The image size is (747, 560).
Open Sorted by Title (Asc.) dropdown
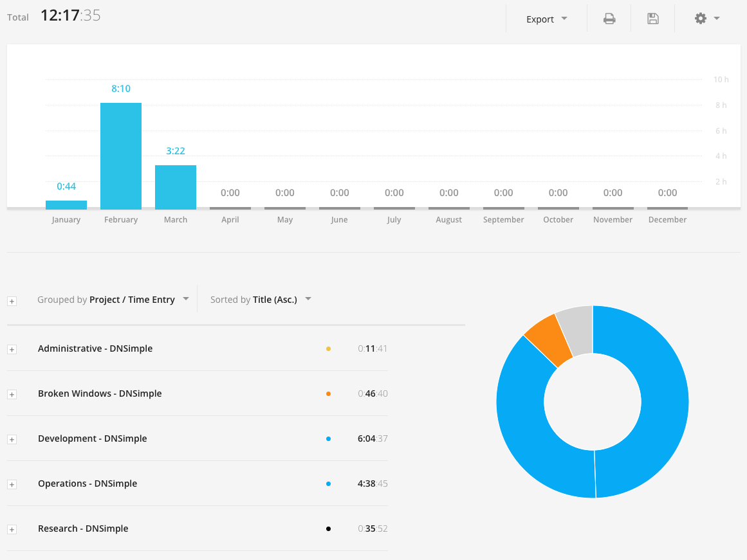pos(261,300)
